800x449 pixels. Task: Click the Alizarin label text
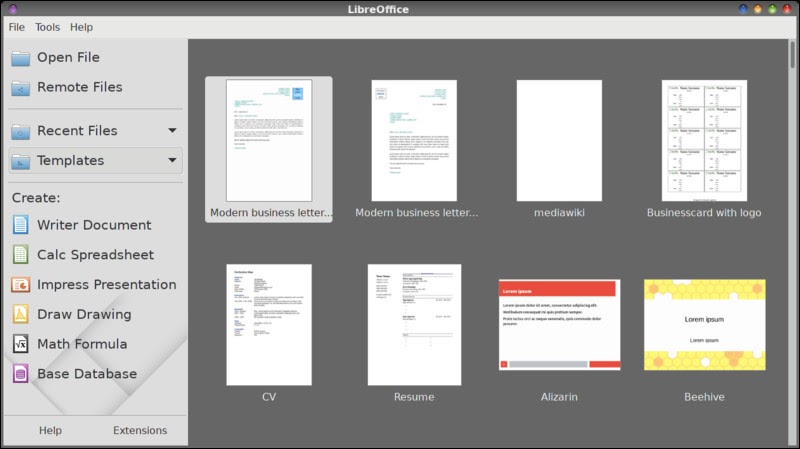point(559,397)
